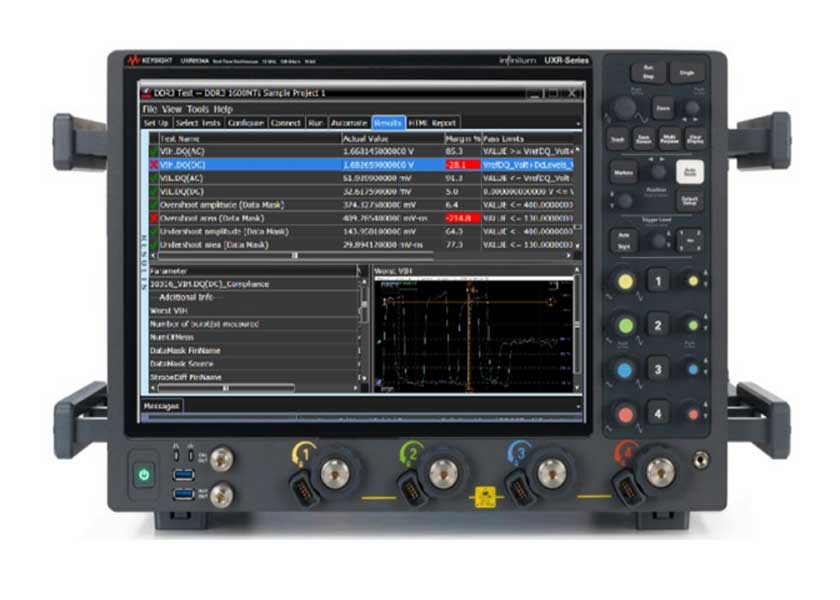
Task: Select the Results tab
Action: click(x=388, y=123)
